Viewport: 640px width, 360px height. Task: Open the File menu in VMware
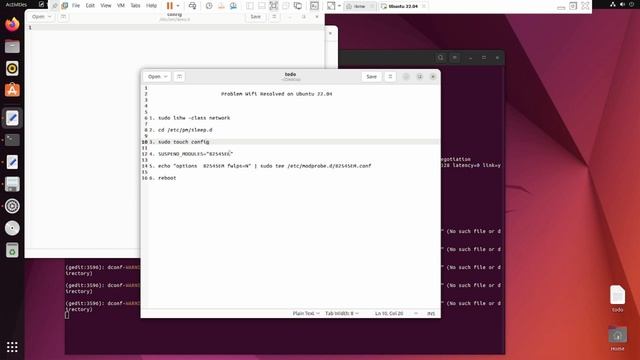76,6
